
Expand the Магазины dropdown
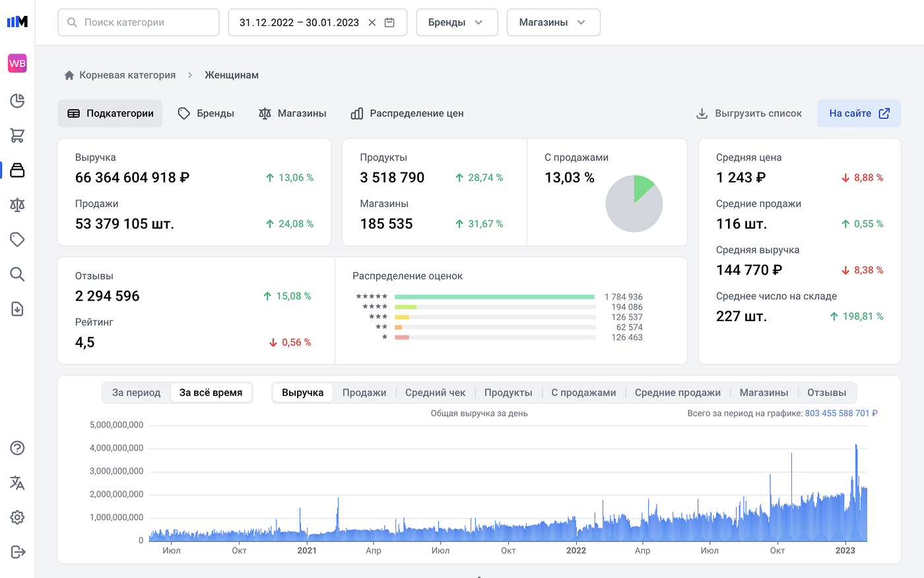(553, 22)
